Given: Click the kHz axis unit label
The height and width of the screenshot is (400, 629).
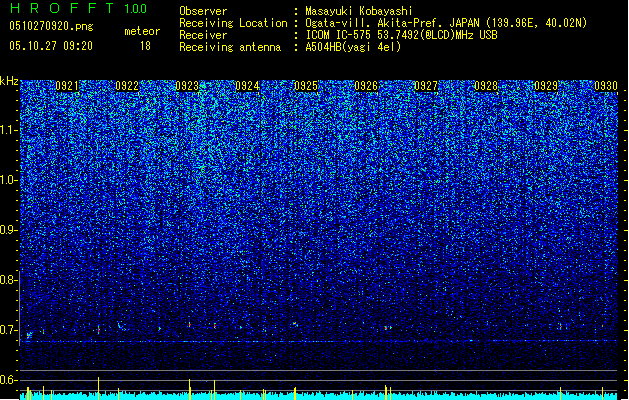Looking at the screenshot, I should 9,81.
